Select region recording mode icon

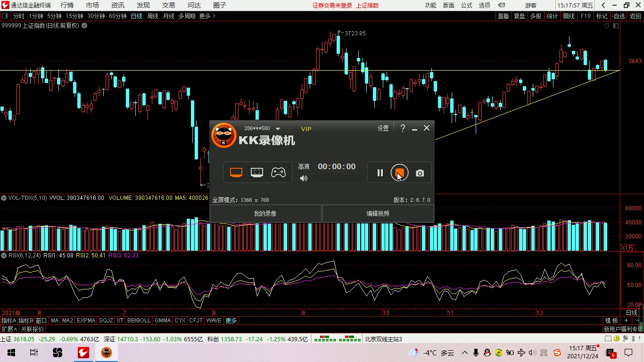click(x=257, y=173)
